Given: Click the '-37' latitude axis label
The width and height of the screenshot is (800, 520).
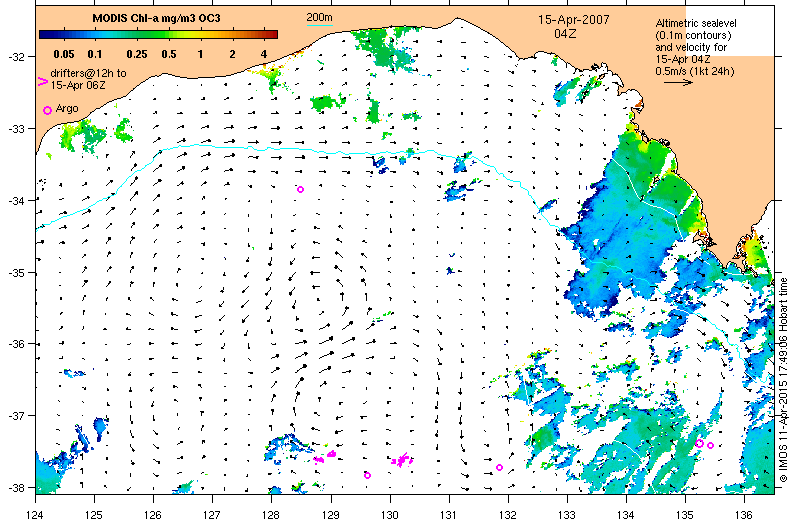Looking at the screenshot, I should (x=16, y=416).
